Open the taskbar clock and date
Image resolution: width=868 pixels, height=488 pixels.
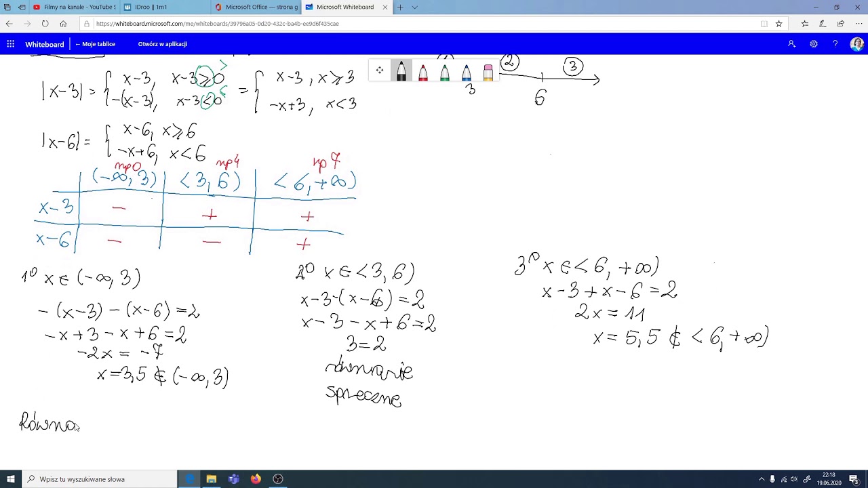(828, 479)
